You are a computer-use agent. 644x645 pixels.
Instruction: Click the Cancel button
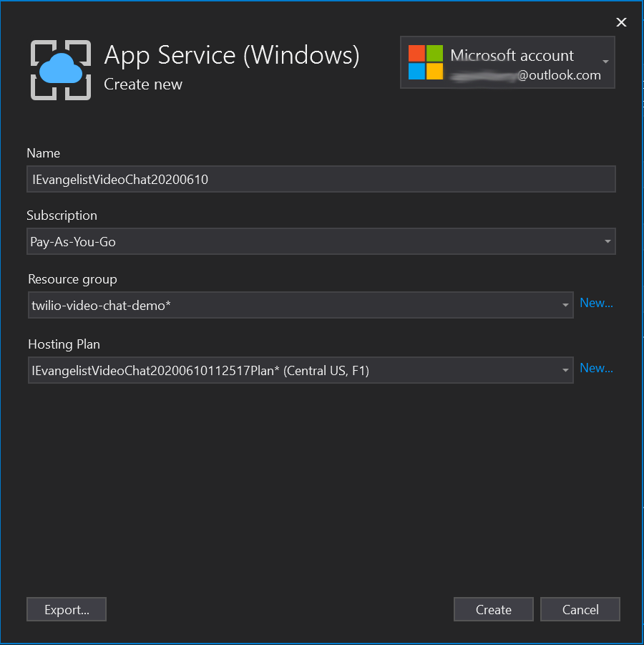pyautogui.click(x=580, y=609)
